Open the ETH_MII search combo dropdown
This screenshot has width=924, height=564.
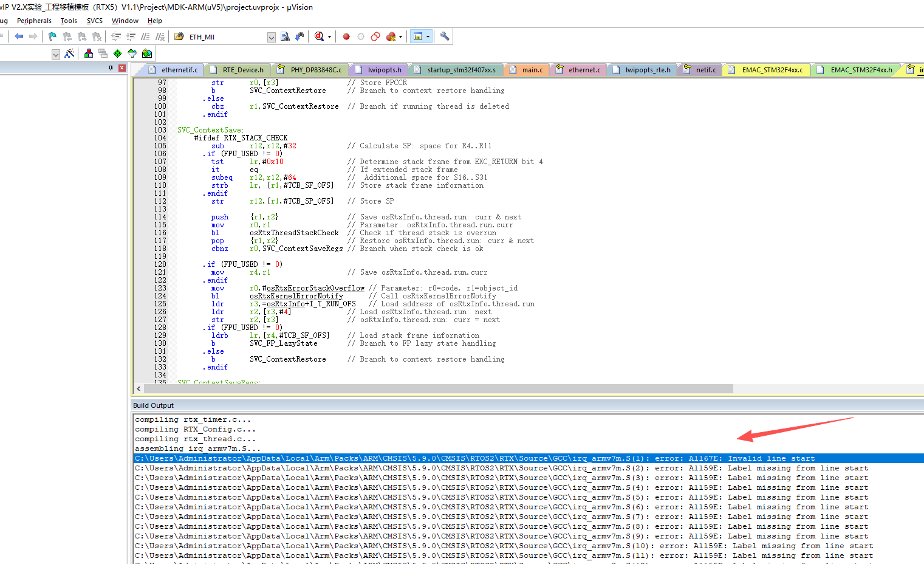pyautogui.click(x=272, y=37)
